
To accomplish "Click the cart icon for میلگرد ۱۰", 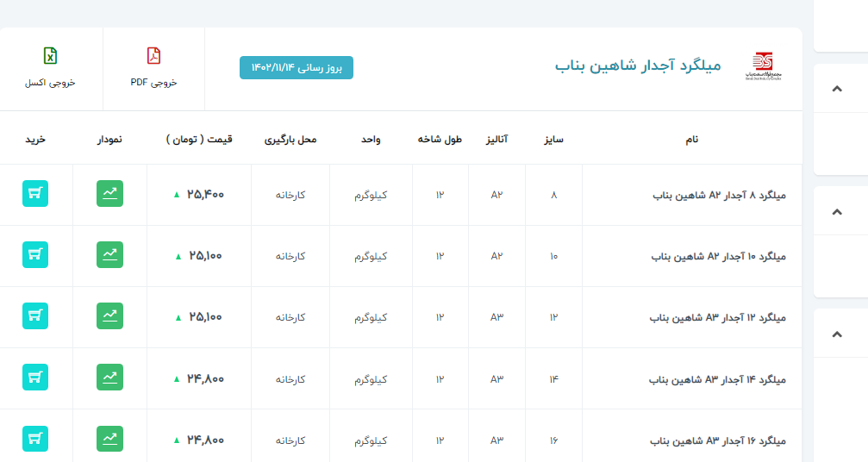I will point(35,255).
